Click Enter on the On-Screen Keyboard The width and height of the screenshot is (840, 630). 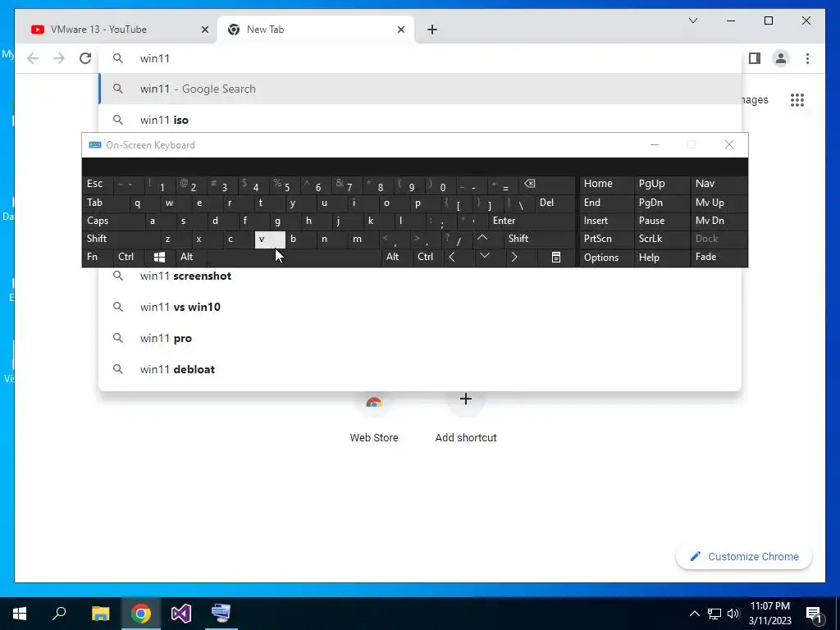click(532, 221)
